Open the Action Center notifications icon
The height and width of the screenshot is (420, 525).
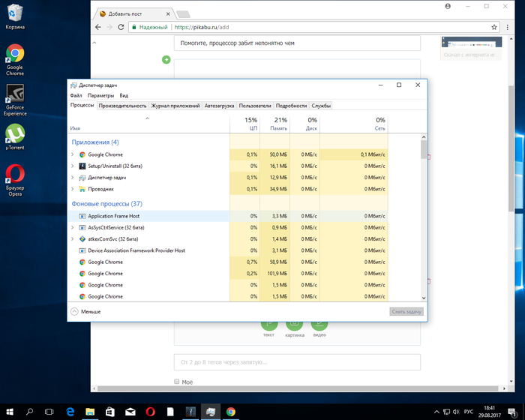point(512,412)
